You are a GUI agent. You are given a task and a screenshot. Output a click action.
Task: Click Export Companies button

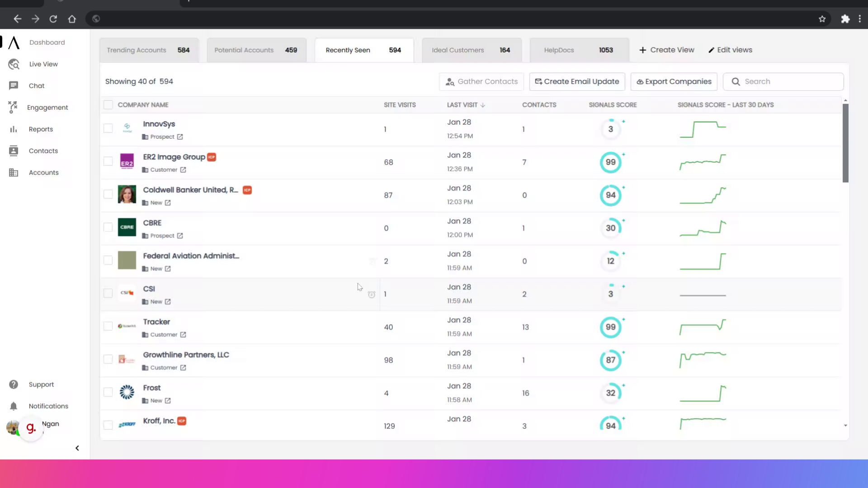(x=674, y=82)
